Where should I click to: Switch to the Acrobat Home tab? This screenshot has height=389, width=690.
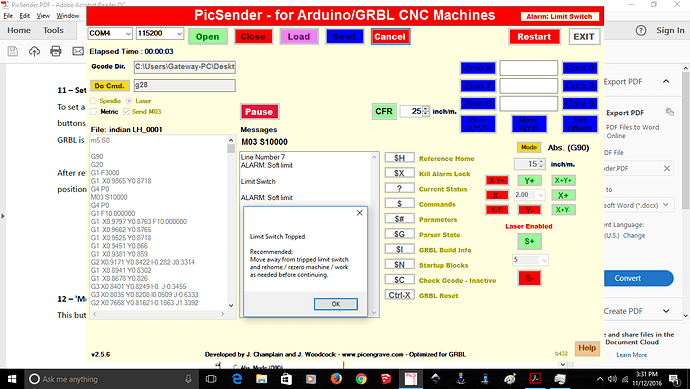pyautogui.click(x=19, y=30)
